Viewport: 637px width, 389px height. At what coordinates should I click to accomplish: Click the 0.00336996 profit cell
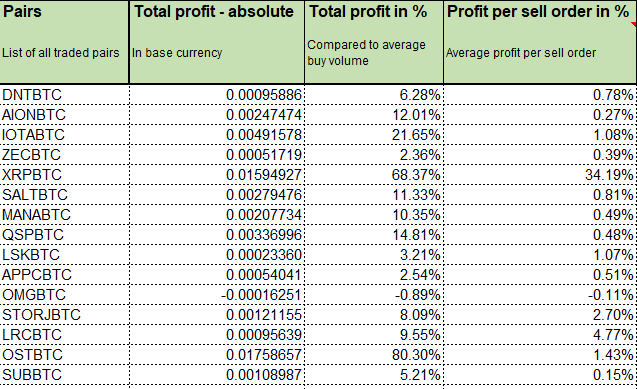(x=217, y=234)
